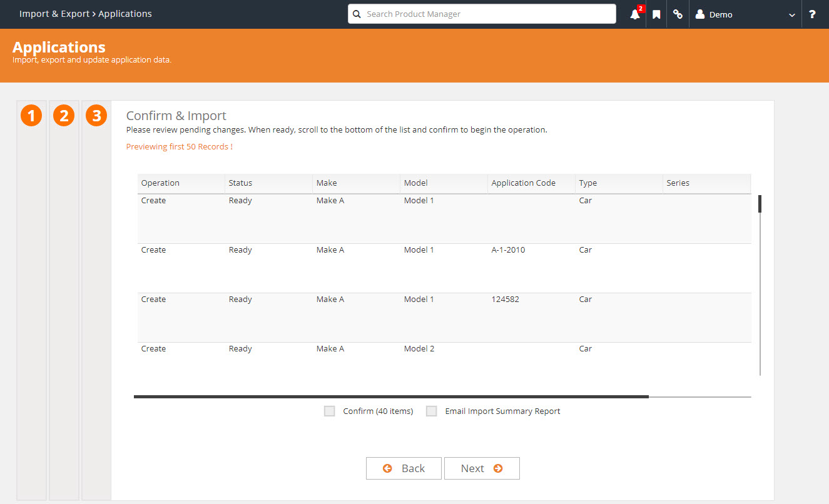Click the magnifier icon in search box
The image size is (829, 504).
[357, 14]
